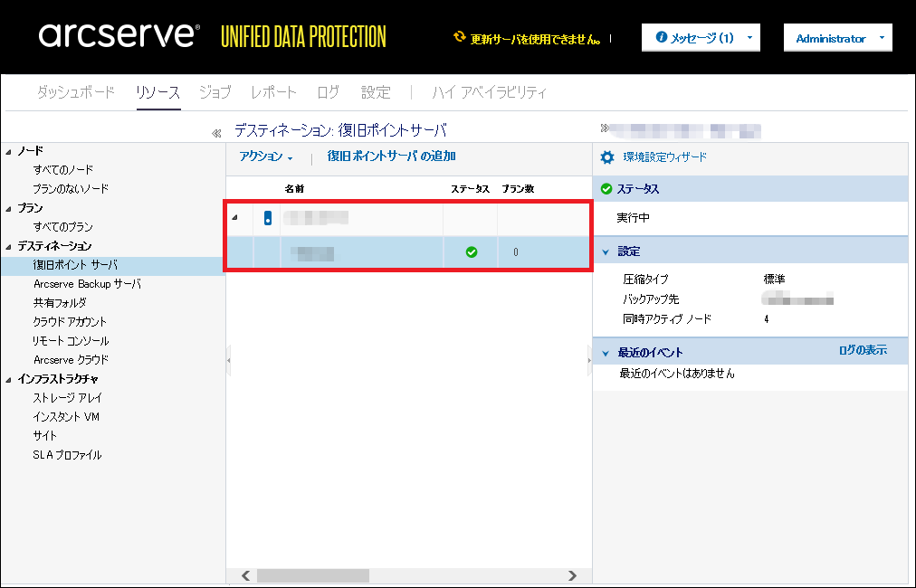
Task: Collapse the インフラストラクチャ tree group
Action: point(9,380)
